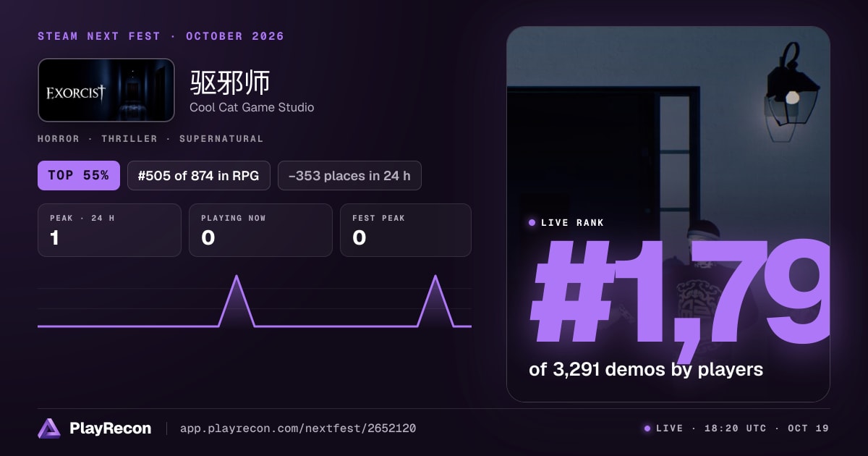Click the OCT 19 date text

pyautogui.click(x=808, y=428)
